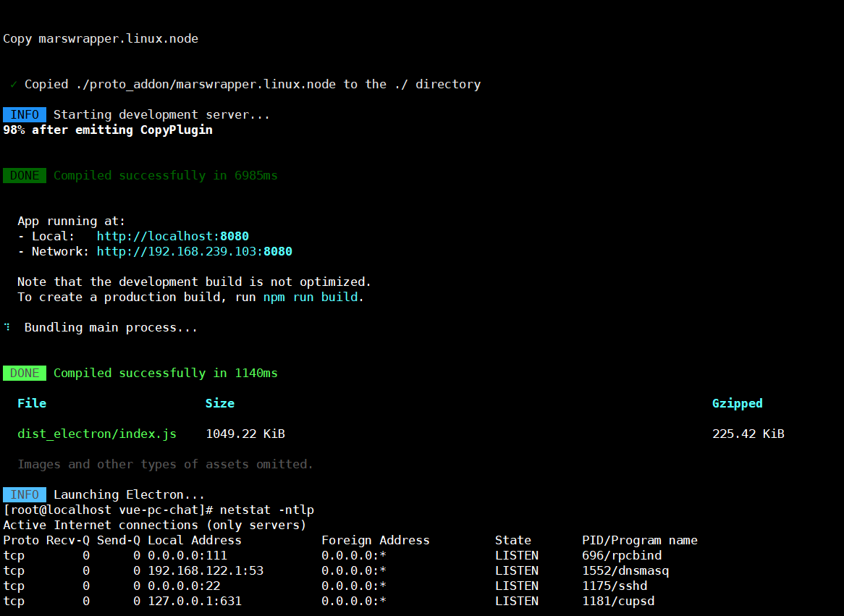Click the green checkmark before 'Copied'

(x=14, y=85)
